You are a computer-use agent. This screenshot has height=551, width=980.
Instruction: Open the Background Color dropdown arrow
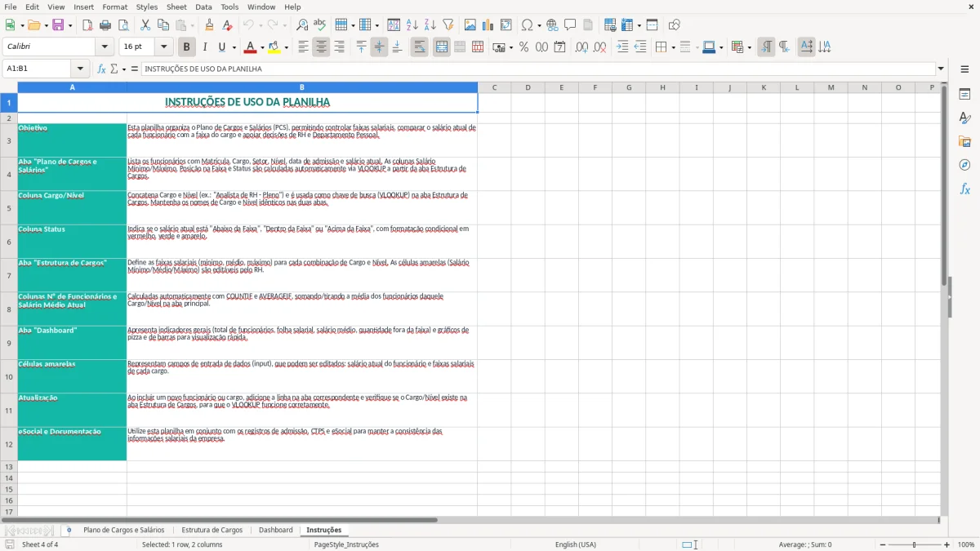point(288,47)
